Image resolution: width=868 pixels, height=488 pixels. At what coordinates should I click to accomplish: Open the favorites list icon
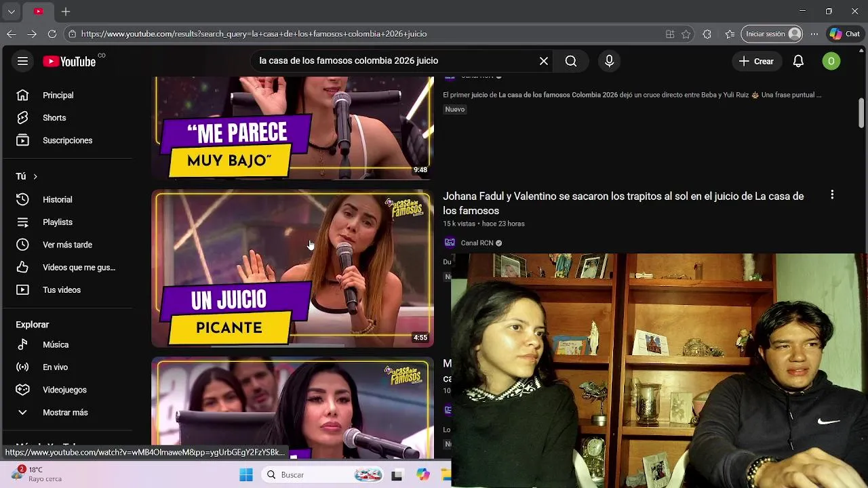click(730, 34)
